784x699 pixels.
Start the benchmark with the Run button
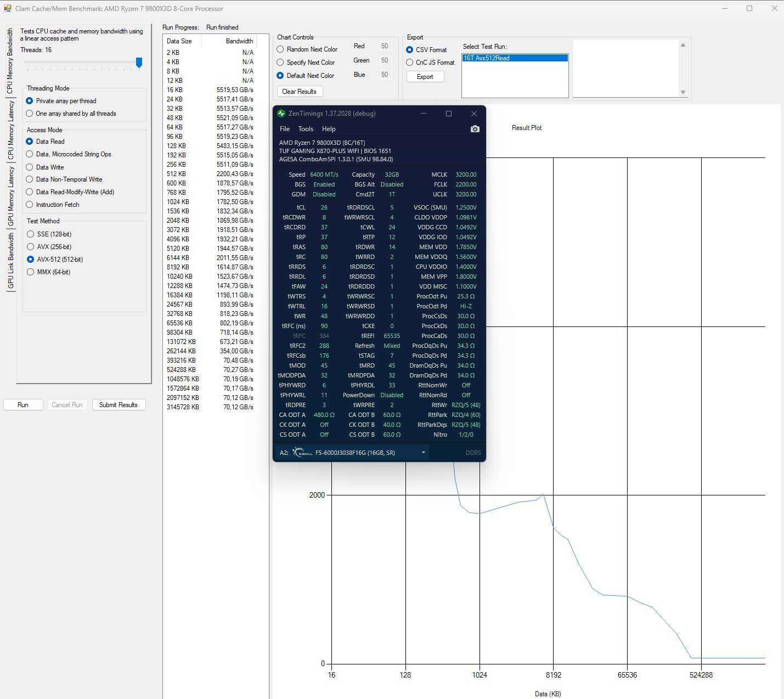23,405
